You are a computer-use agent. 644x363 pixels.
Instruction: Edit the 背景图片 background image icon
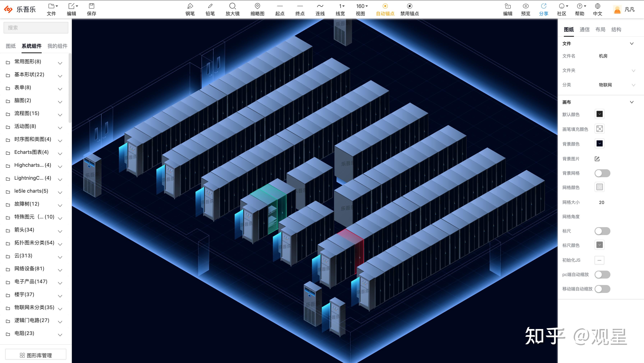coord(597,159)
